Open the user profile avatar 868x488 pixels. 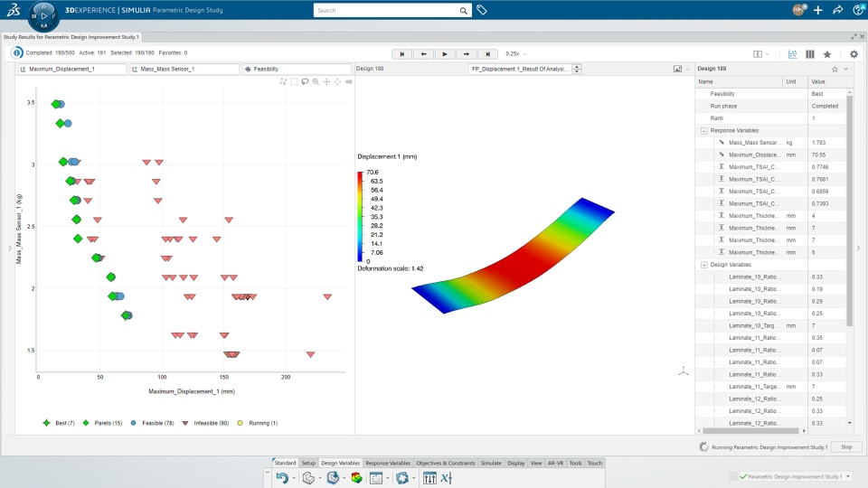[798, 10]
